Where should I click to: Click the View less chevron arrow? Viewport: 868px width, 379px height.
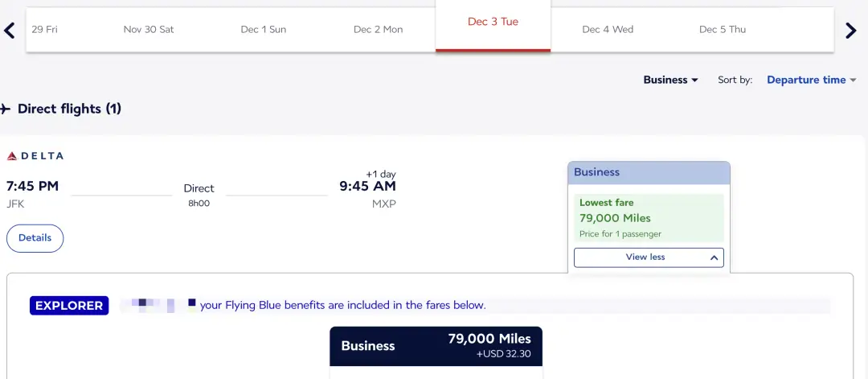714,257
